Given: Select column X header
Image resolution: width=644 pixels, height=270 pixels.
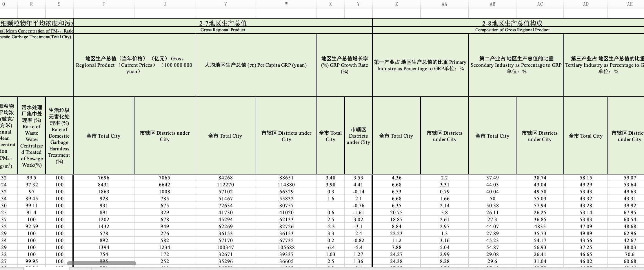Looking at the screenshot, I should [331, 4].
